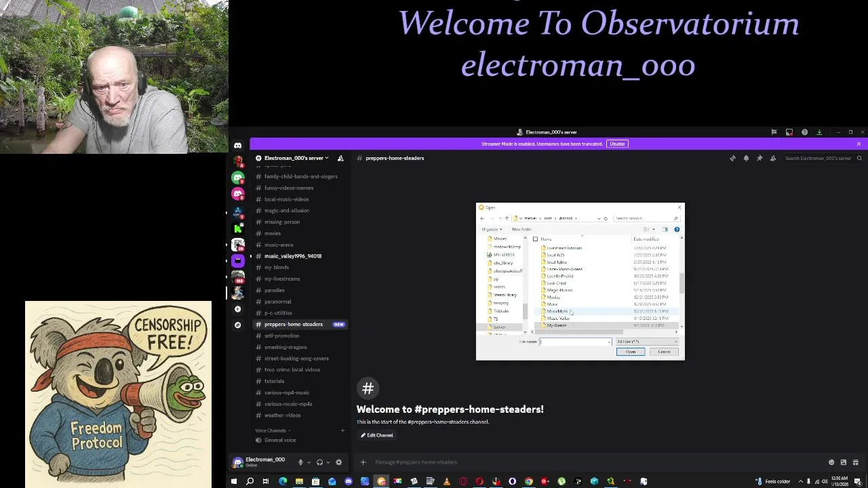Open the movies channel

(273, 233)
